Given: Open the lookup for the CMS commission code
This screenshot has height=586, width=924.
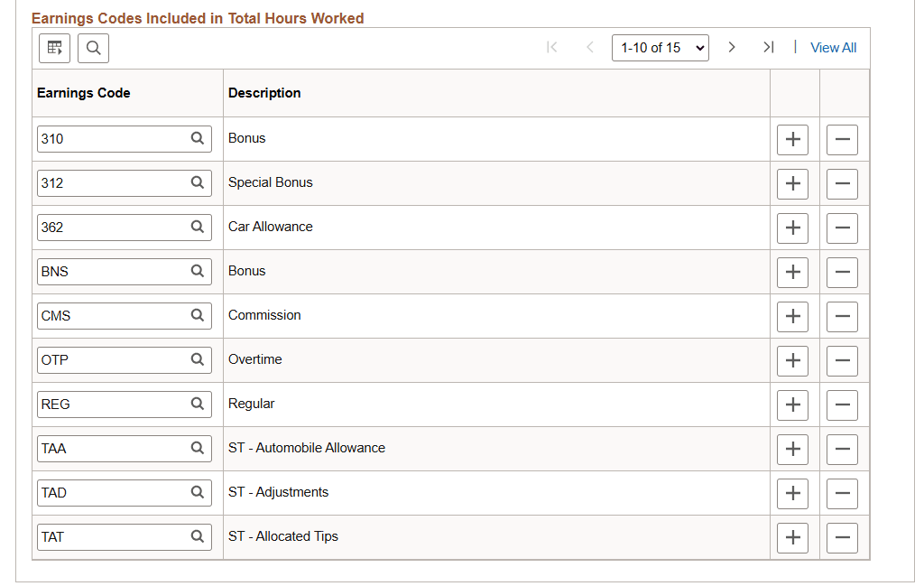Looking at the screenshot, I should click(198, 315).
